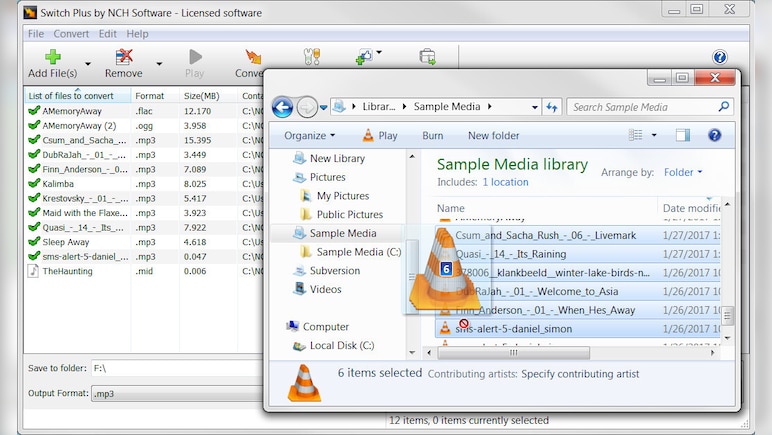772x435 pixels.
Task: Click the horizontal scrollbar in file list
Action: [513, 353]
